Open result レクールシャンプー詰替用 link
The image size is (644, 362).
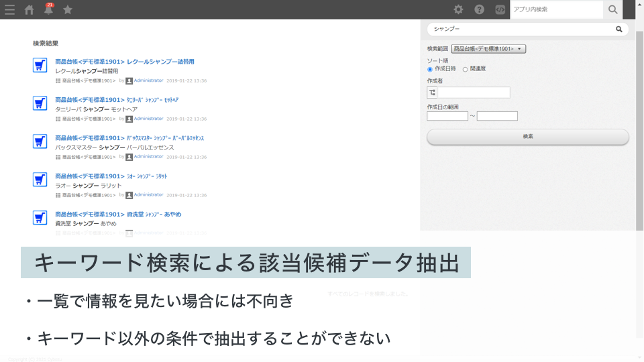[125, 62]
